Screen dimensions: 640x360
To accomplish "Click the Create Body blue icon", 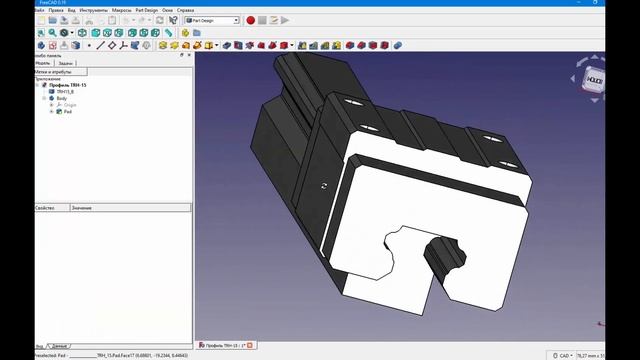I will [x=41, y=45].
